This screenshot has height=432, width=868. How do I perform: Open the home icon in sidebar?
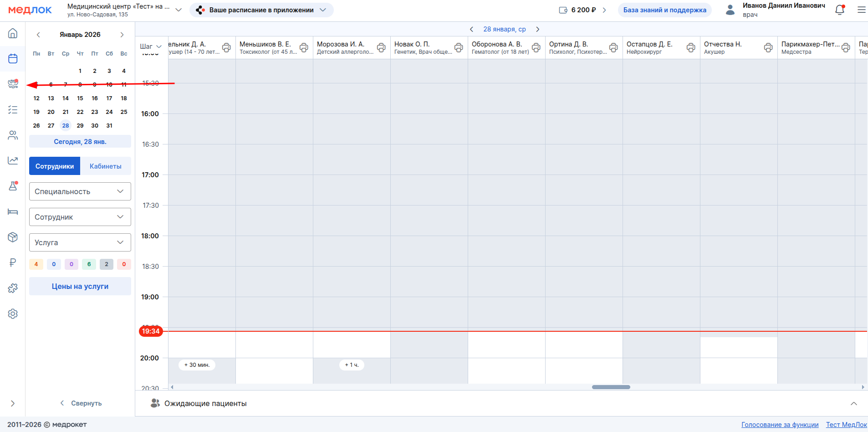tap(13, 33)
